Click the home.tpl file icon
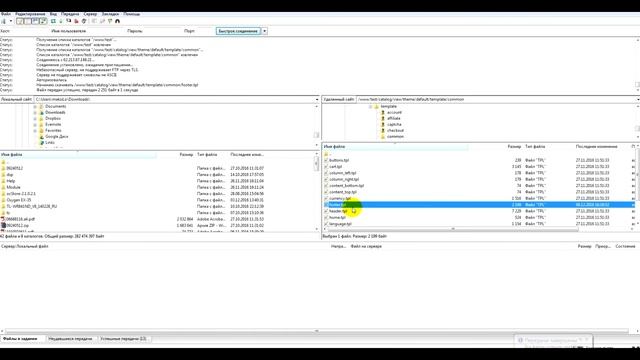640x360 pixels. tap(326, 218)
